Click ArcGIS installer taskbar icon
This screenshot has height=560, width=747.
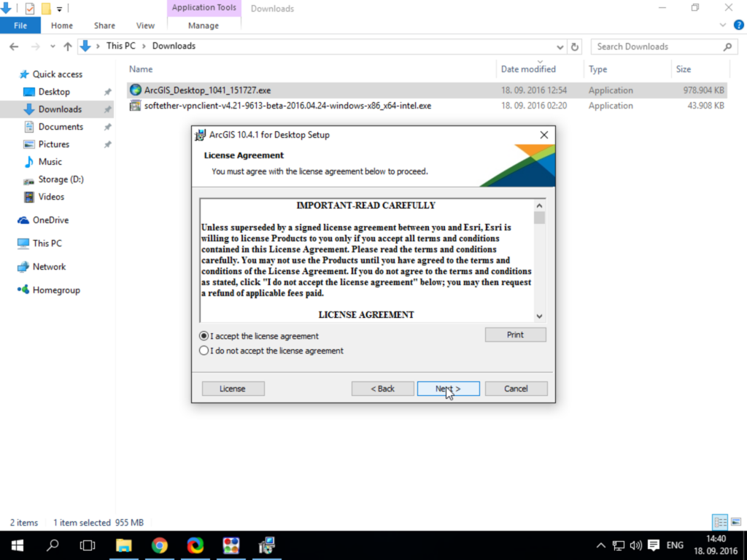click(x=267, y=545)
